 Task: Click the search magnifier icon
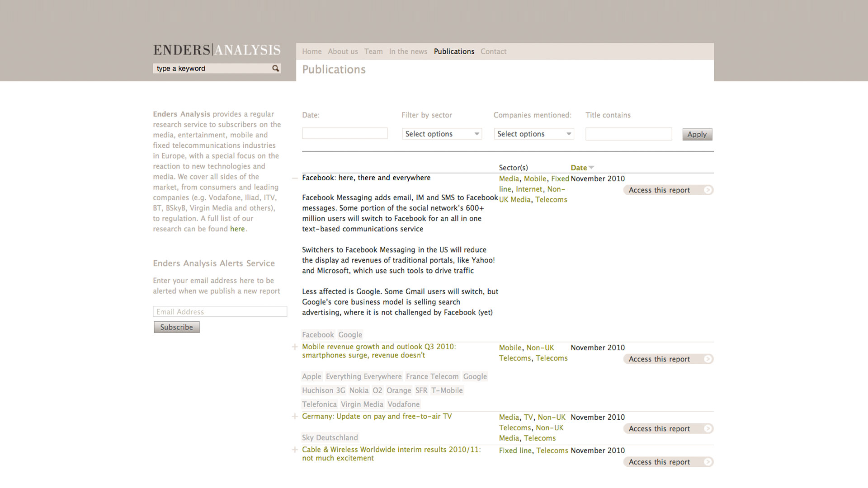(275, 68)
